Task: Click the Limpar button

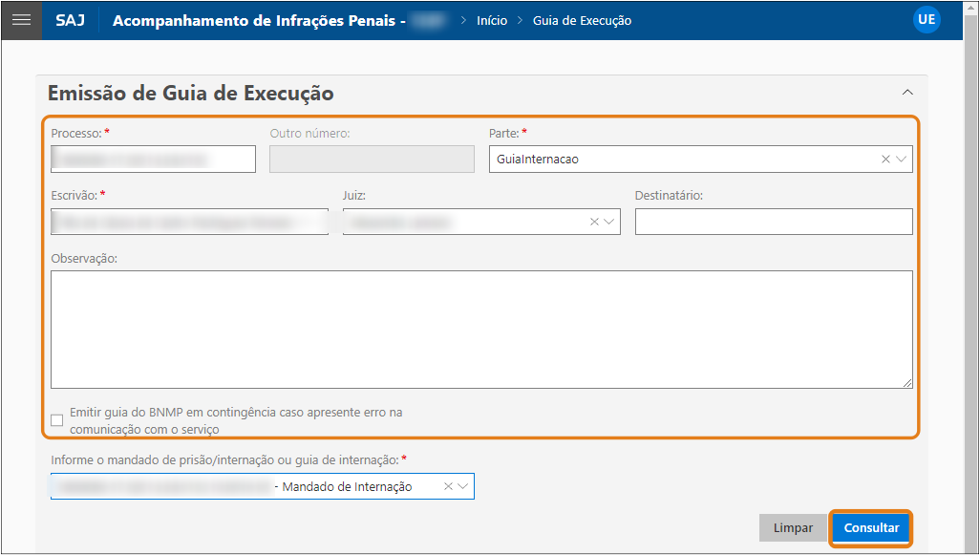Action: (x=793, y=527)
